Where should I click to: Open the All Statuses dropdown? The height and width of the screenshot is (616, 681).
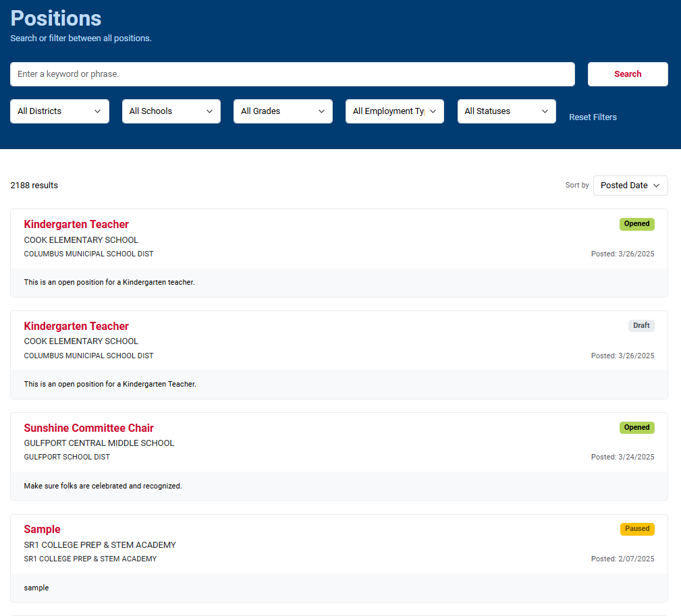click(x=506, y=111)
